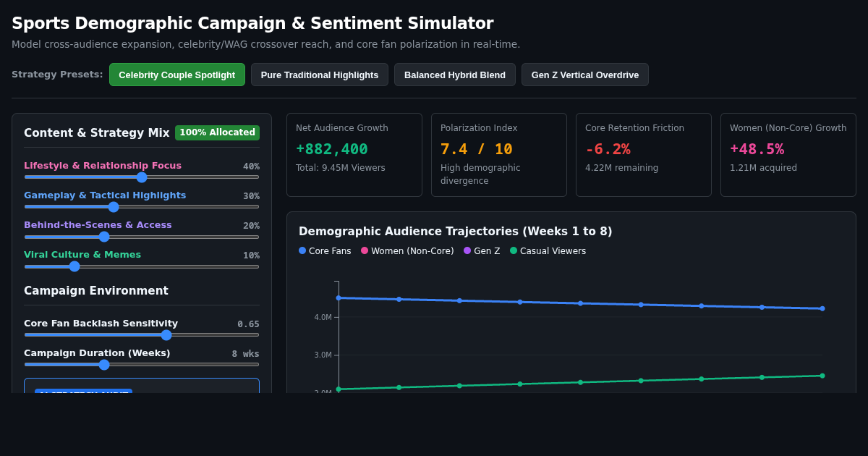Click the +48.5% women growth value
This screenshot has width=868, height=456.
(757, 149)
